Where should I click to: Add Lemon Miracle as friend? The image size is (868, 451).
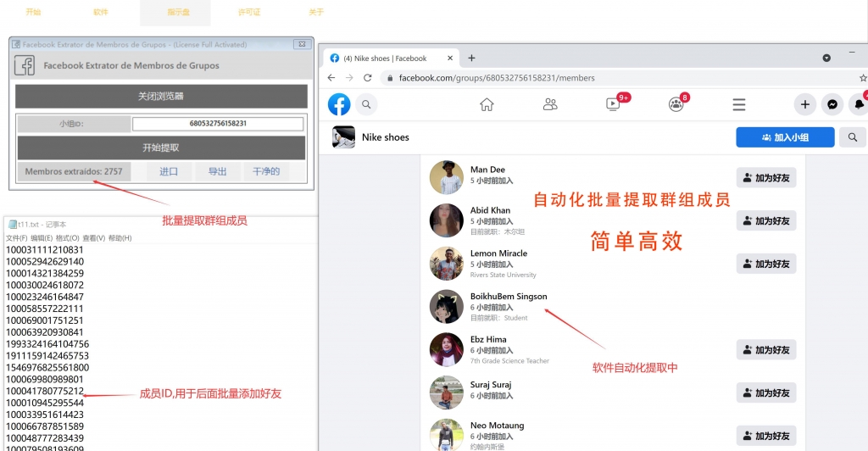click(766, 264)
